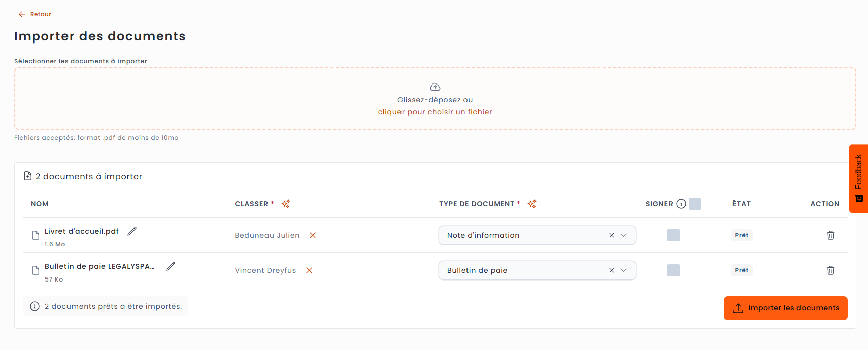Screen dimensions: 868x350
Task: Clear the Bulletin de paie type selection
Action: 612,270
